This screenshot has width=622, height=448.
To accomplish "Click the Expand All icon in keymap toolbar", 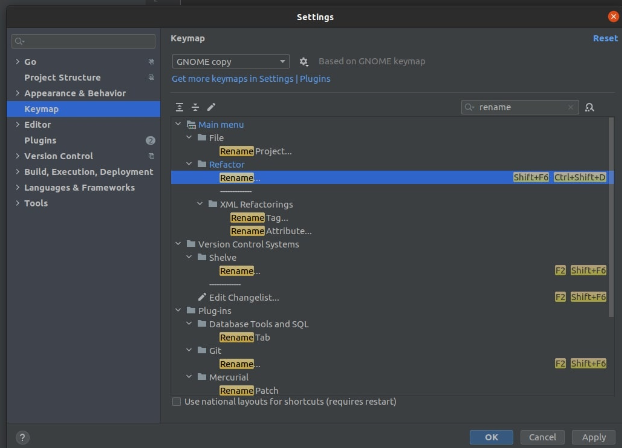I will coord(180,107).
